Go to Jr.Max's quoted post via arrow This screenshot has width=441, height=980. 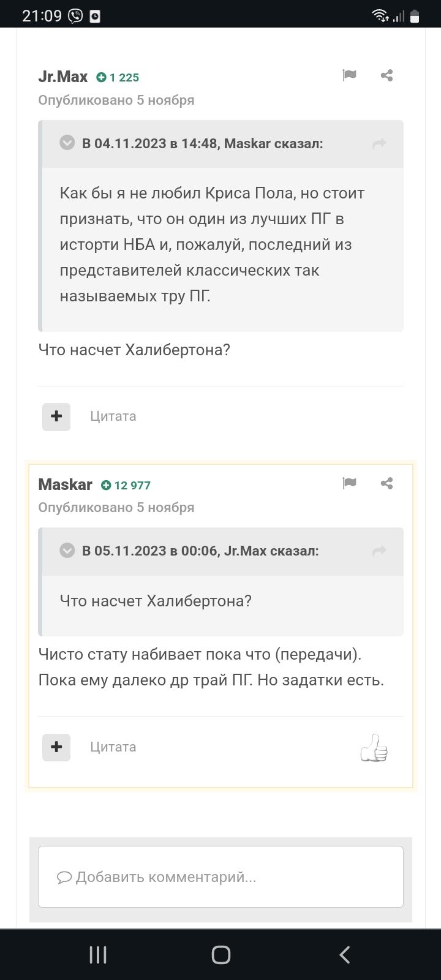pos(379,551)
